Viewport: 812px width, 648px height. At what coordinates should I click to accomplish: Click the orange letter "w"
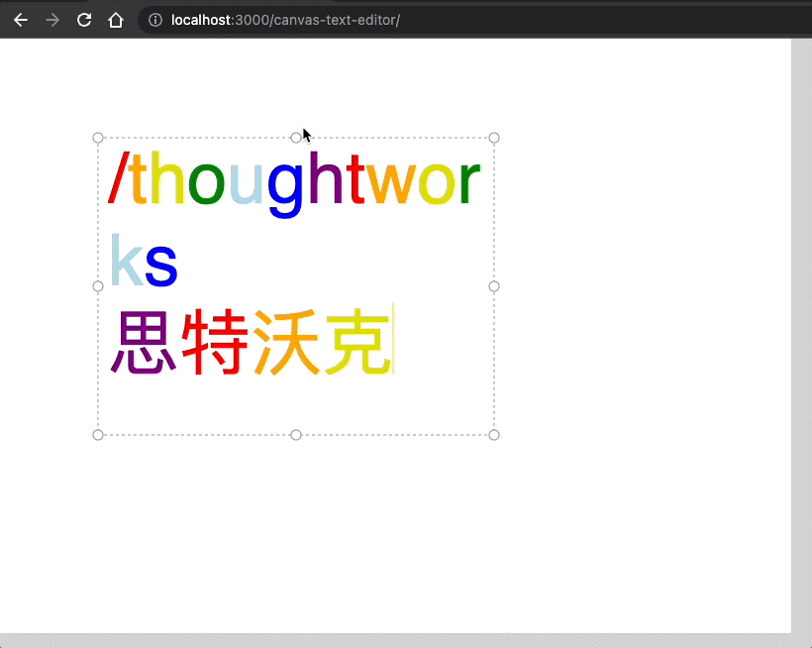pyautogui.click(x=392, y=183)
